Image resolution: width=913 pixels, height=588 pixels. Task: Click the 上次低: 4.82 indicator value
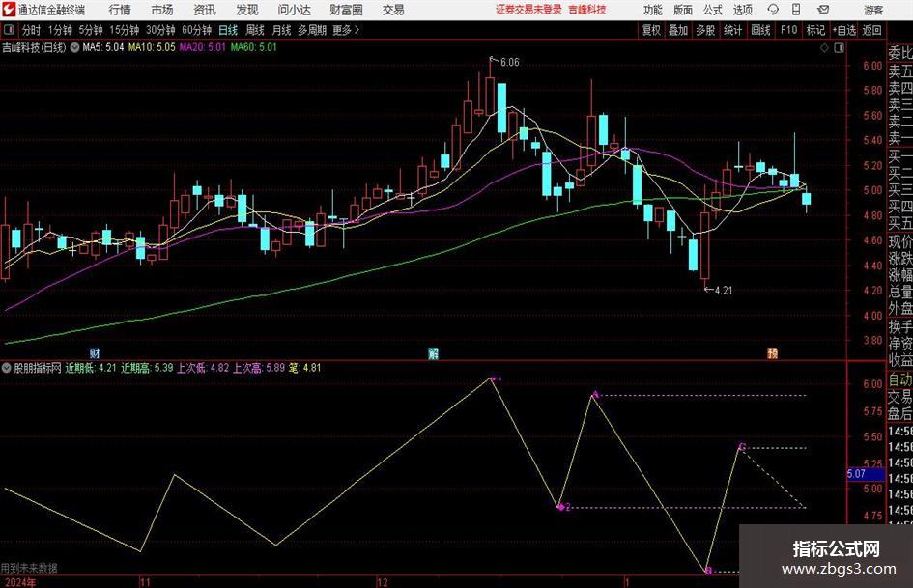click(203, 368)
